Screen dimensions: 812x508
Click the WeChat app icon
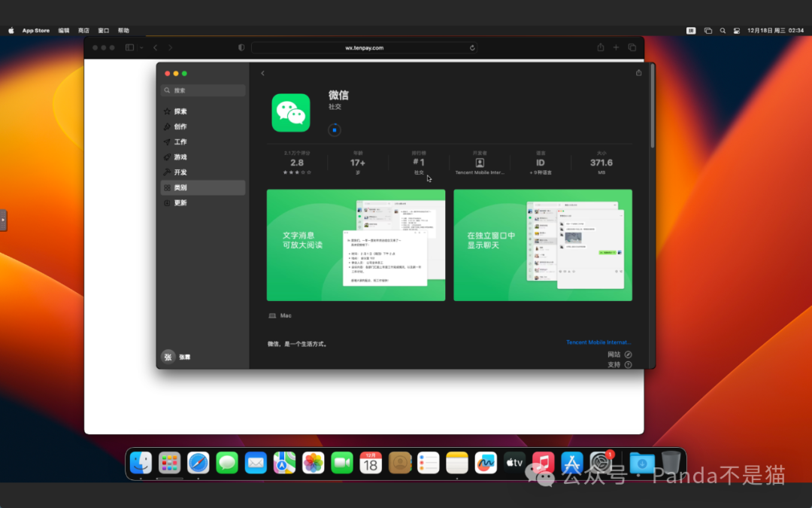291,112
